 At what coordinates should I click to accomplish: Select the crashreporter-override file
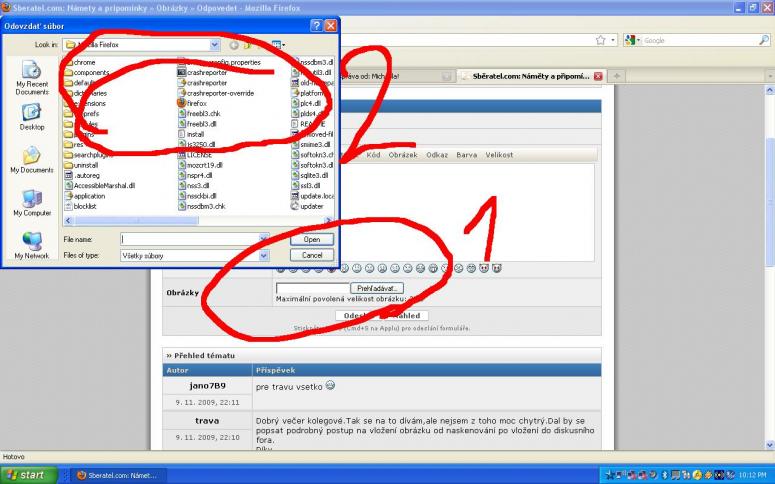pyautogui.click(x=215, y=93)
